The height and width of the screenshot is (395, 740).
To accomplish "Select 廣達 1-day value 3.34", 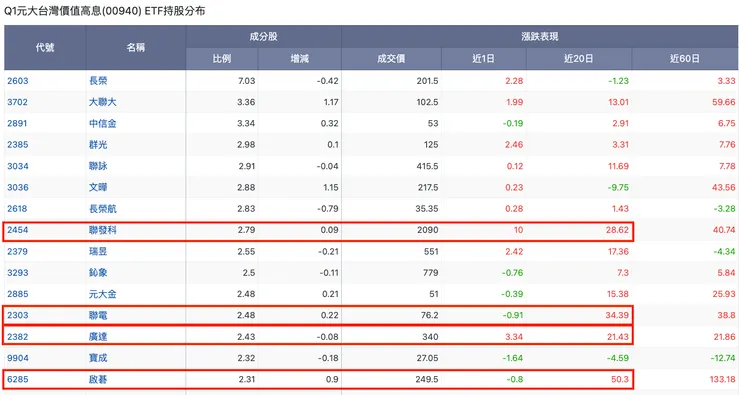I will click(514, 337).
